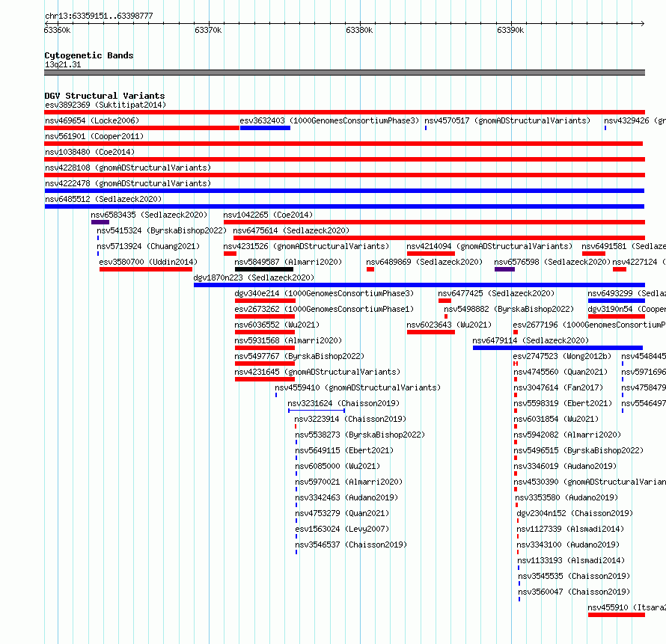Select nsv6489869 (Sedlazeck2020) label
This screenshot has width=666, height=644.
424,262
